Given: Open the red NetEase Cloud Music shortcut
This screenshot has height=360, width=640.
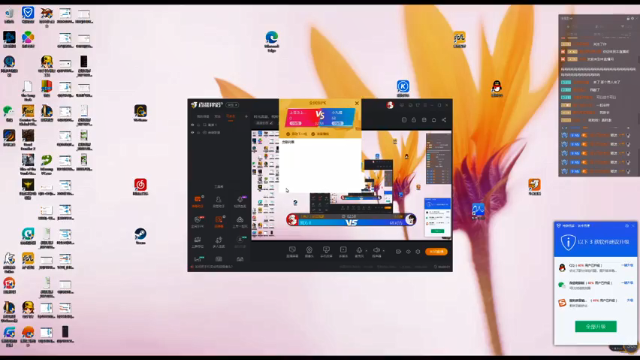Looking at the screenshot, I should pos(140,187).
